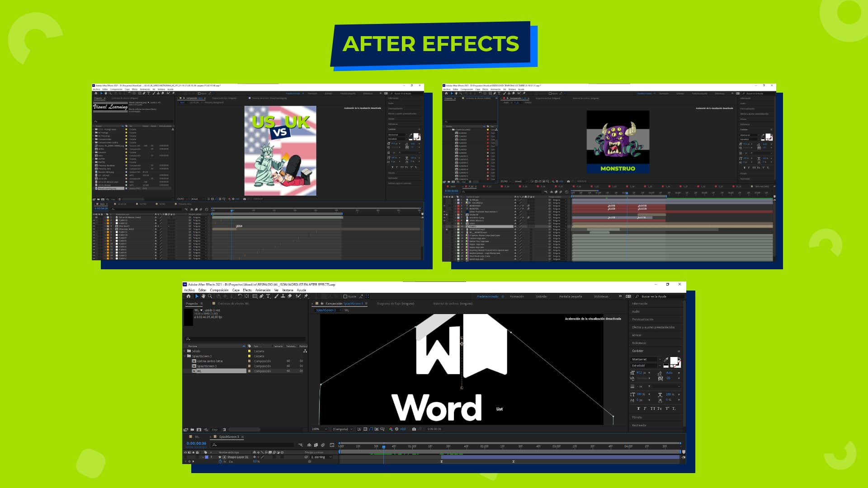Viewport: 868px width, 488px height.
Task: Toggle the Shape Layer 32 quality switch
Action: coord(263,457)
